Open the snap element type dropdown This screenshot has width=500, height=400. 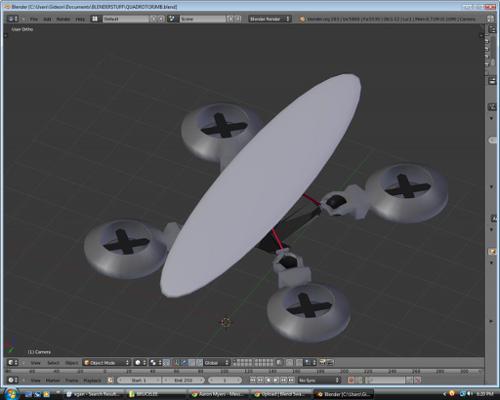point(310,363)
